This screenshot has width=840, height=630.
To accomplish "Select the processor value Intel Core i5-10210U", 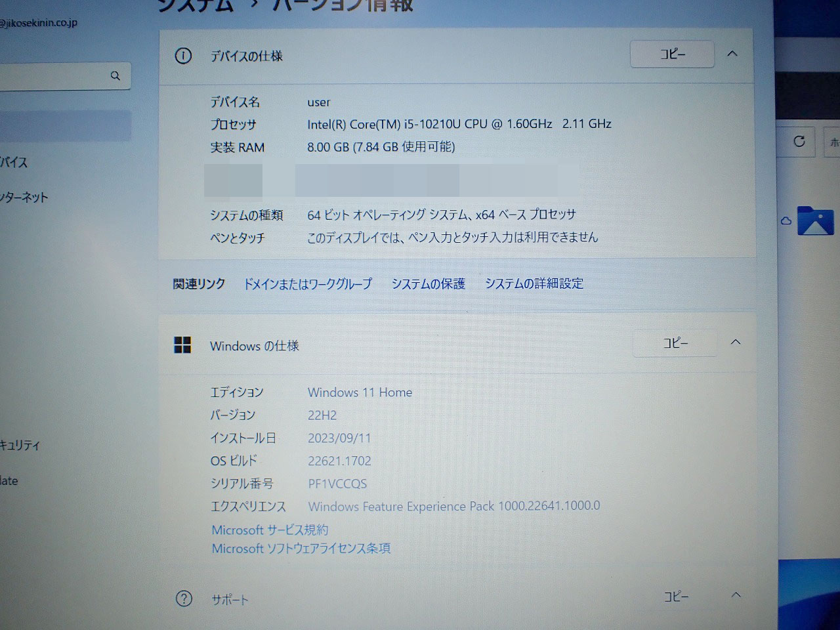I will pos(459,123).
